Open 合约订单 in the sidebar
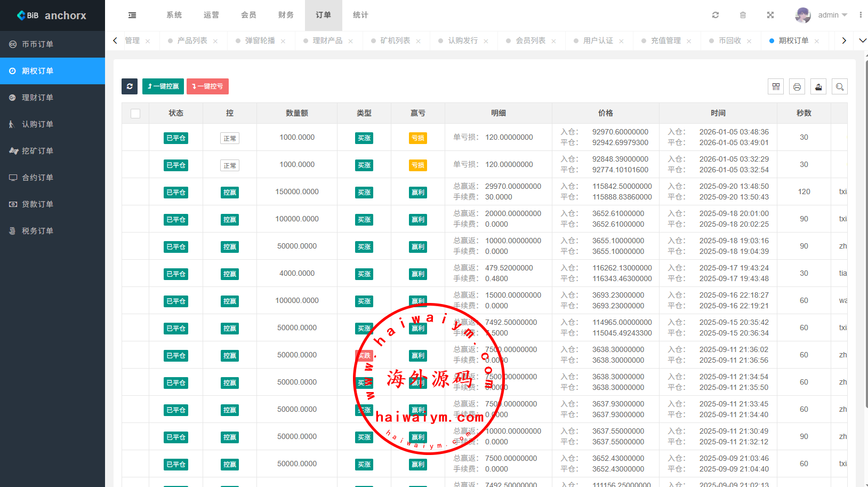Viewport: 868px width, 487px height. pos(37,178)
